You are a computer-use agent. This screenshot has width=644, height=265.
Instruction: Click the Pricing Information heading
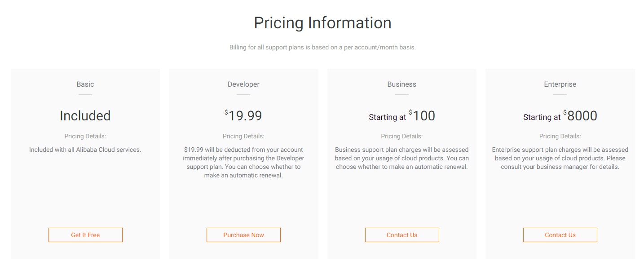pyautogui.click(x=322, y=23)
